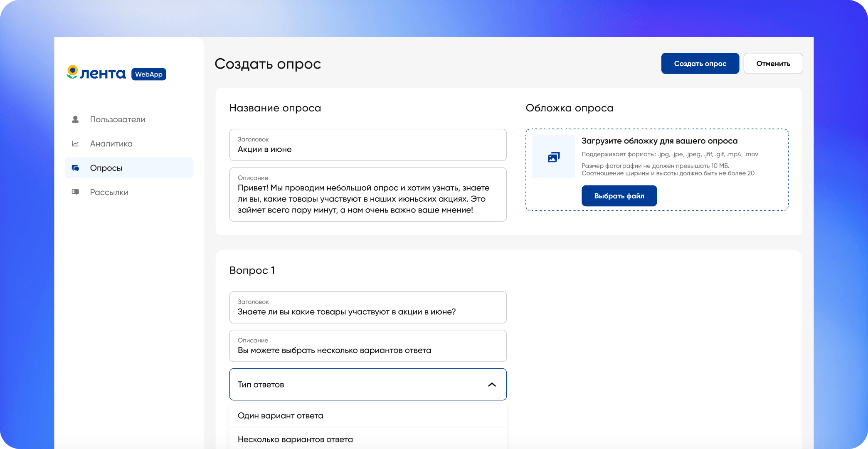868x449 pixels.
Task: Click Выбрать файл upload button
Action: point(619,196)
